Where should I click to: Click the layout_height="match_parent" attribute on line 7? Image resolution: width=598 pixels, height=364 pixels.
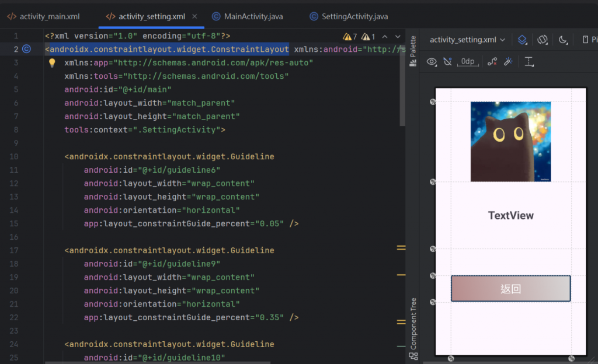(x=152, y=117)
